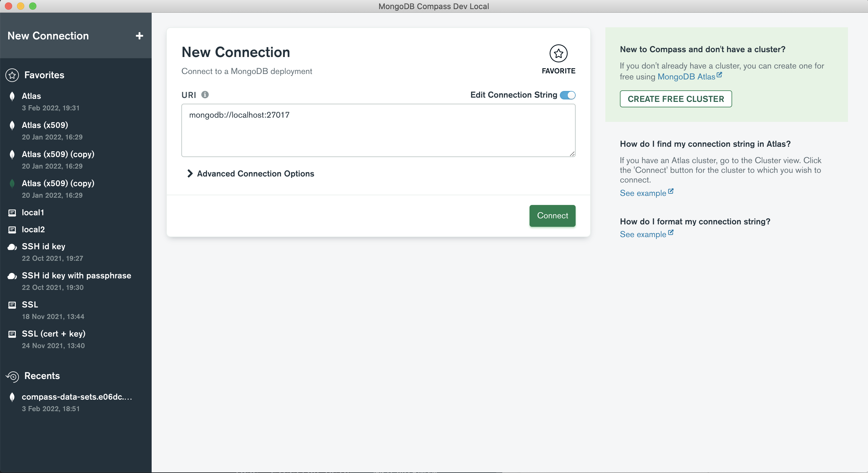Screen dimensions: 868x473
Task: Open recent compass-data-sets connection
Action: pyautogui.click(x=76, y=397)
